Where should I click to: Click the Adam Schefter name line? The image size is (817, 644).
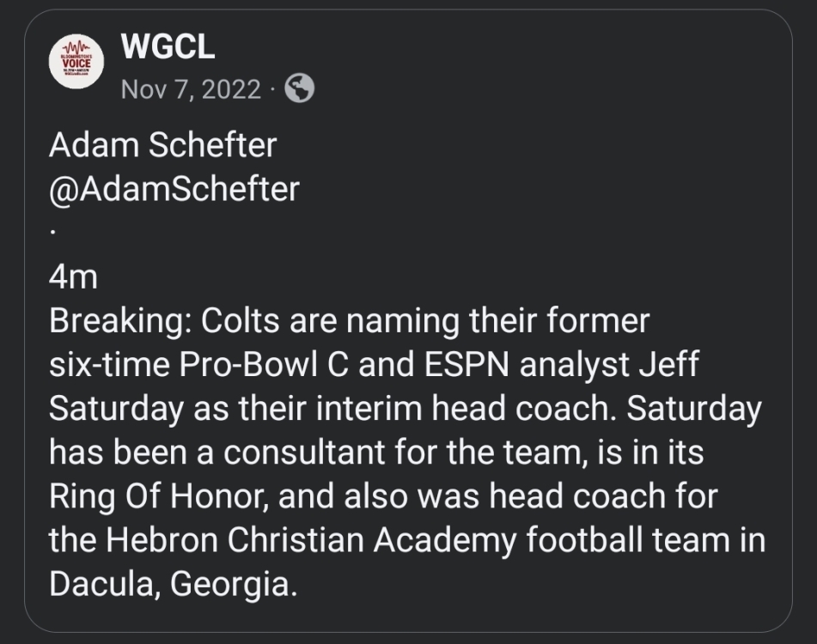click(x=162, y=145)
